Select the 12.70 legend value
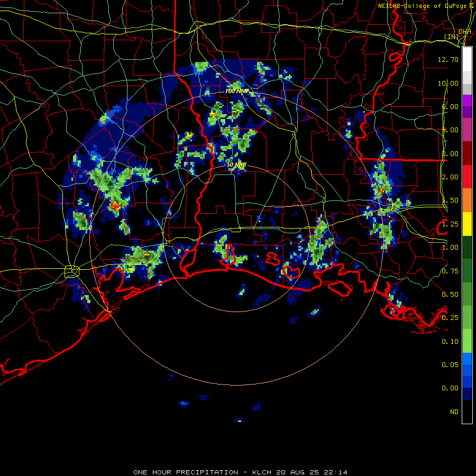This screenshot has width=476, height=476. [448, 59]
